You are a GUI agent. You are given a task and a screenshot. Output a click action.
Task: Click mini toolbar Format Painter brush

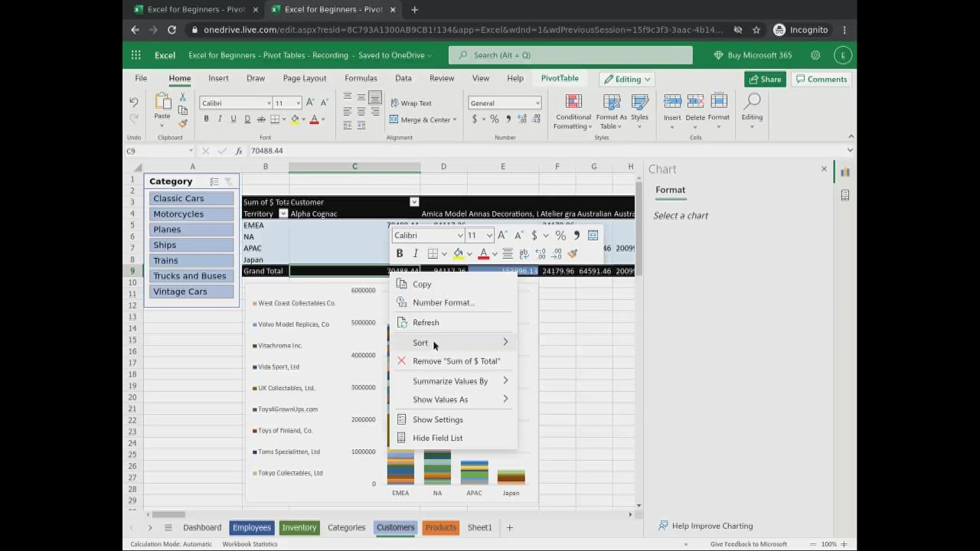pos(572,253)
